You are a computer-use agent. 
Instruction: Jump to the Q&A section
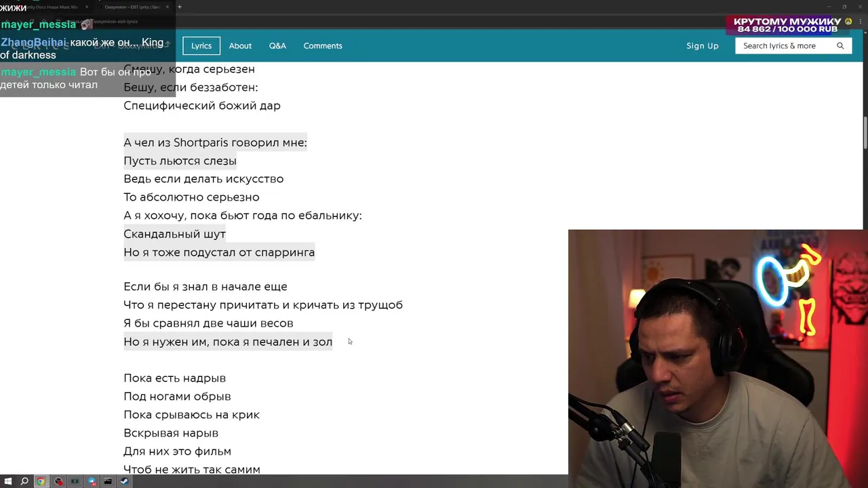pyautogui.click(x=277, y=46)
